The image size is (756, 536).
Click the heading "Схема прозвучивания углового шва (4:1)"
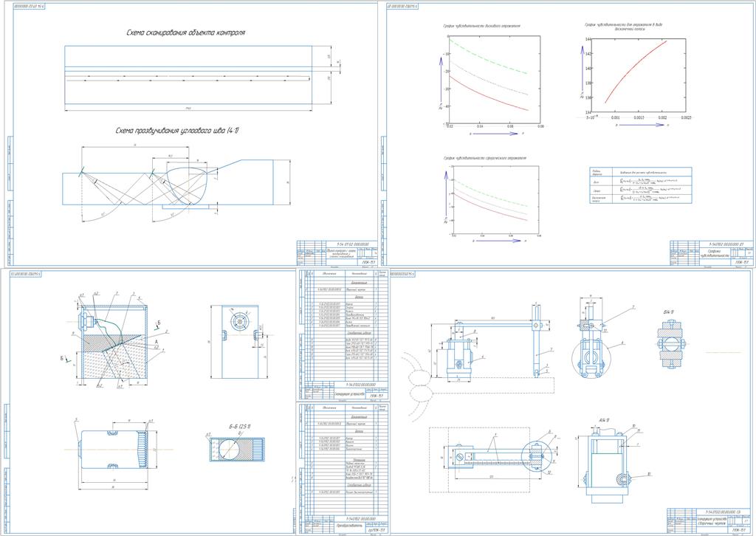177,131
